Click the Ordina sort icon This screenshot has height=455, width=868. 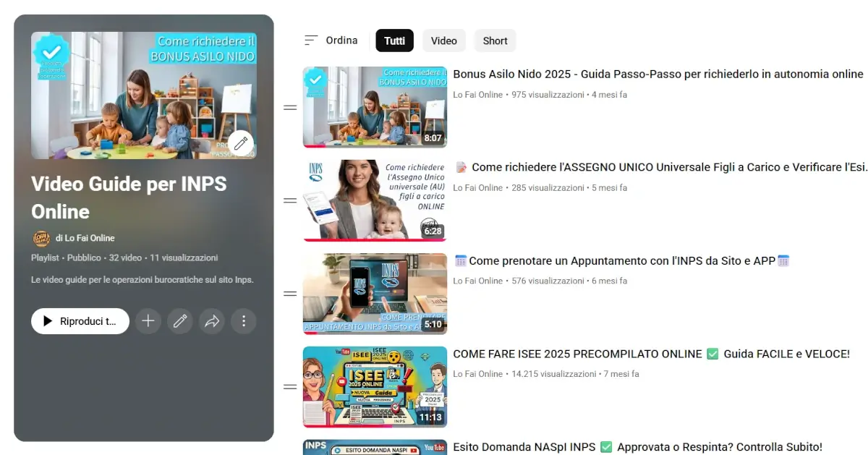(x=311, y=41)
